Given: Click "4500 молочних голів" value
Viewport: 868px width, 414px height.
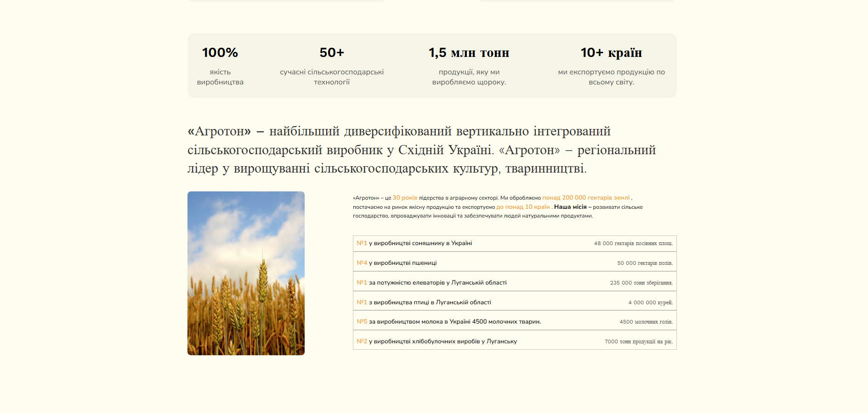Looking at the screenshot, I should tap(646, 322).
